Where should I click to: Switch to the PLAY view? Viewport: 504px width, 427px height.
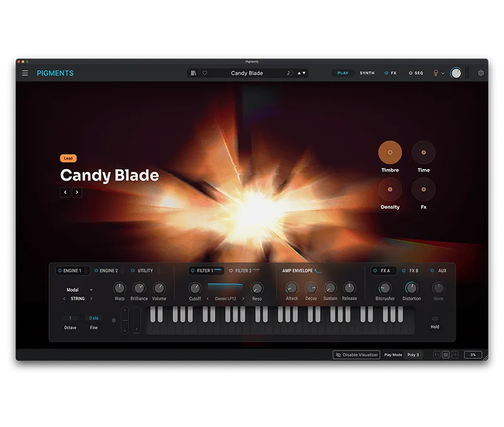343,73
